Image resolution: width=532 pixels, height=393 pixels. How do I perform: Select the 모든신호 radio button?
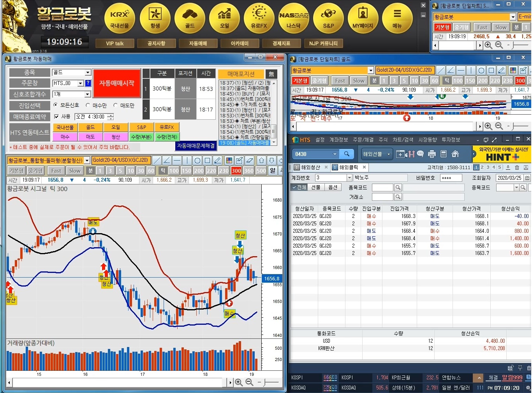(55, 105)
